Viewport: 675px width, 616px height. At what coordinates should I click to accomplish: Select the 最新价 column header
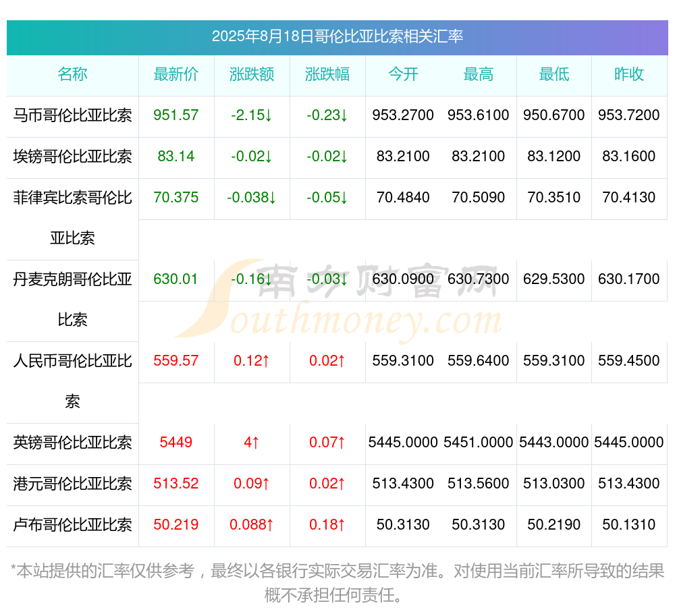(176, 74)
